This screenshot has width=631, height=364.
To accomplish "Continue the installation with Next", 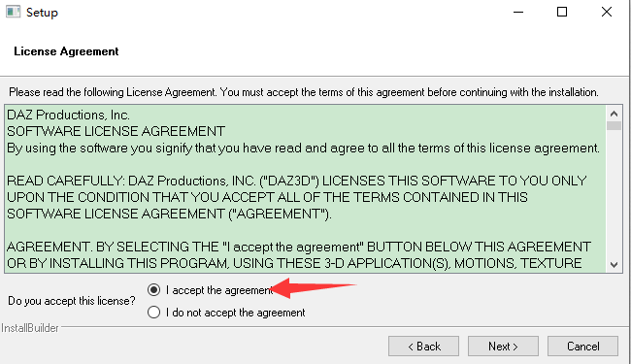I will [x=503, y=347].
